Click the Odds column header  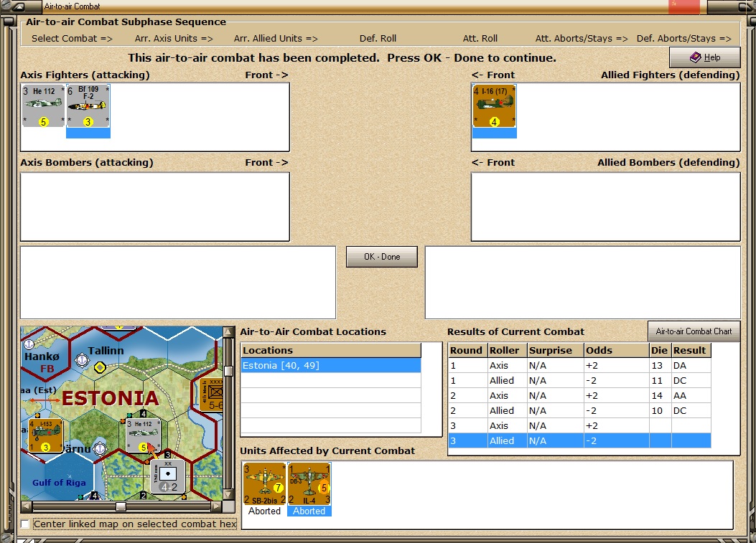616,350
